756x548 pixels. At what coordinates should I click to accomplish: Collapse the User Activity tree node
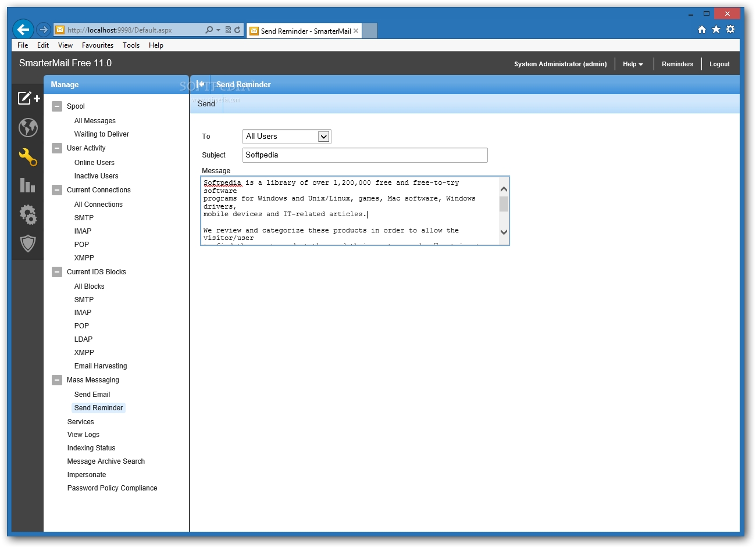coord(57,148)
